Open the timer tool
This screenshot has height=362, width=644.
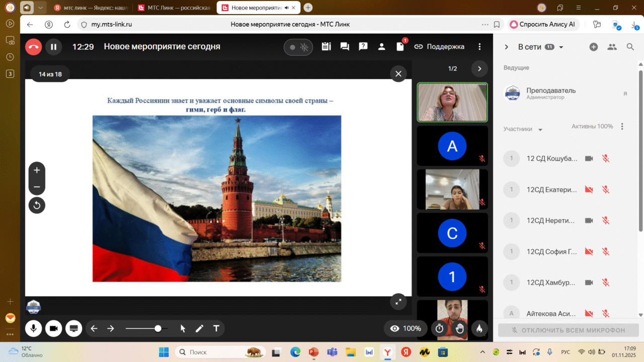pos(439,329)
